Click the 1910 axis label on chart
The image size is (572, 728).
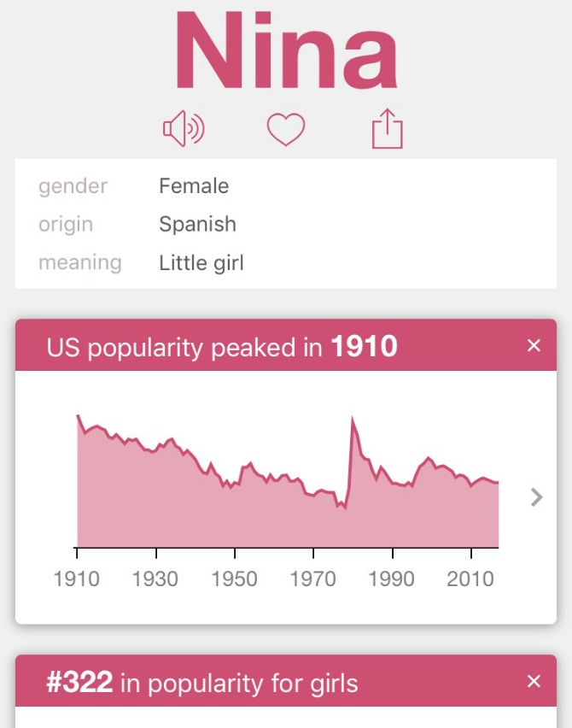pyautogui.click(x=77, y=579)
